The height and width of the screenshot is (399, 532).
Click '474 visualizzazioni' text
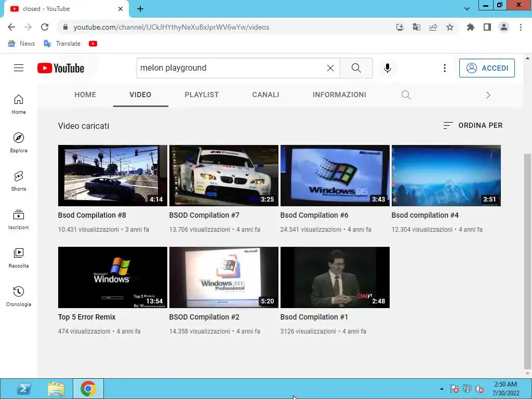84,331
